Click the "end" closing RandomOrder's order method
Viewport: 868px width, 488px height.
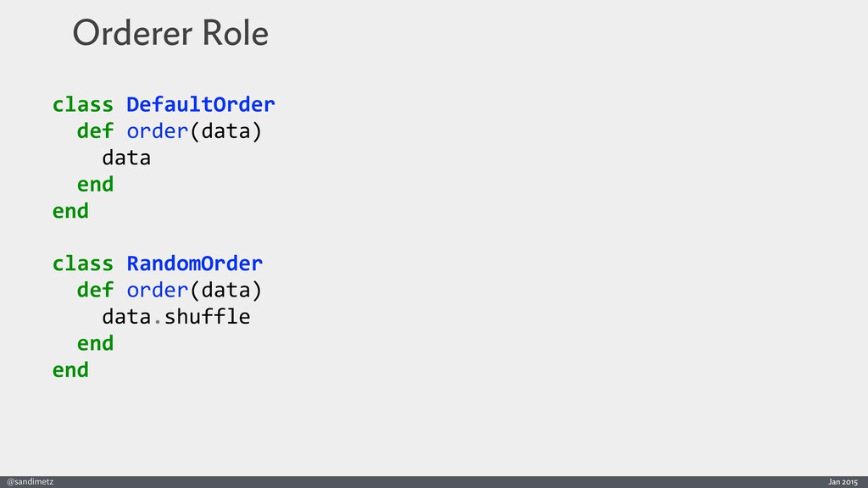coord(95,343)
